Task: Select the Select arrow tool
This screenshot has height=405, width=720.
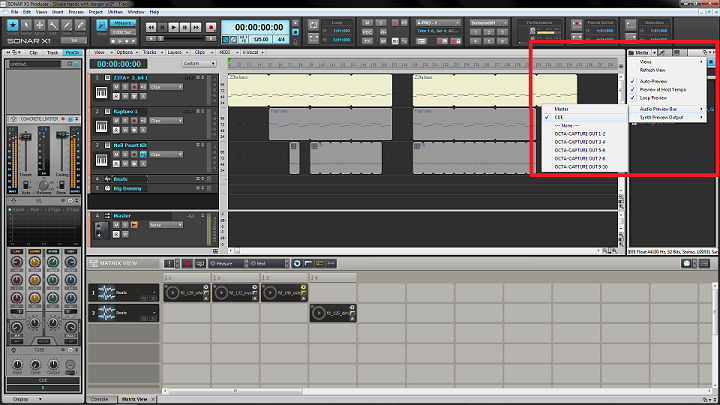Action: [26, 26]
